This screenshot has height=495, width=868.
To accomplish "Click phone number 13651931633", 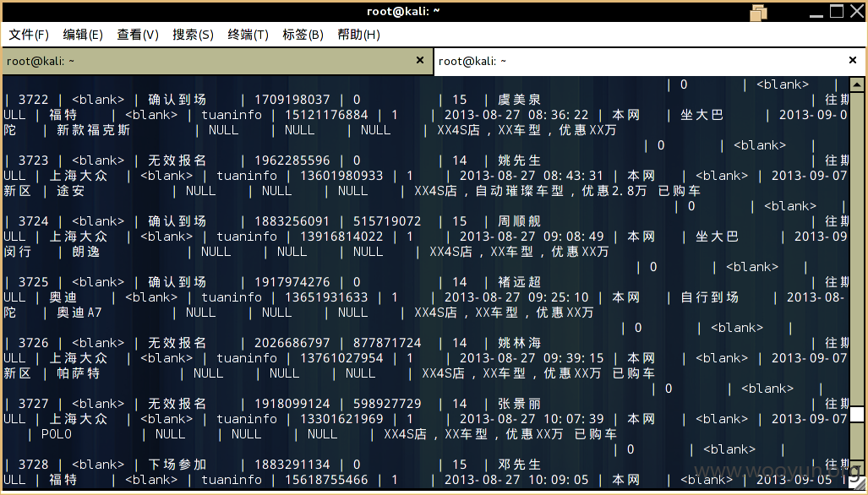I will 326,297.
